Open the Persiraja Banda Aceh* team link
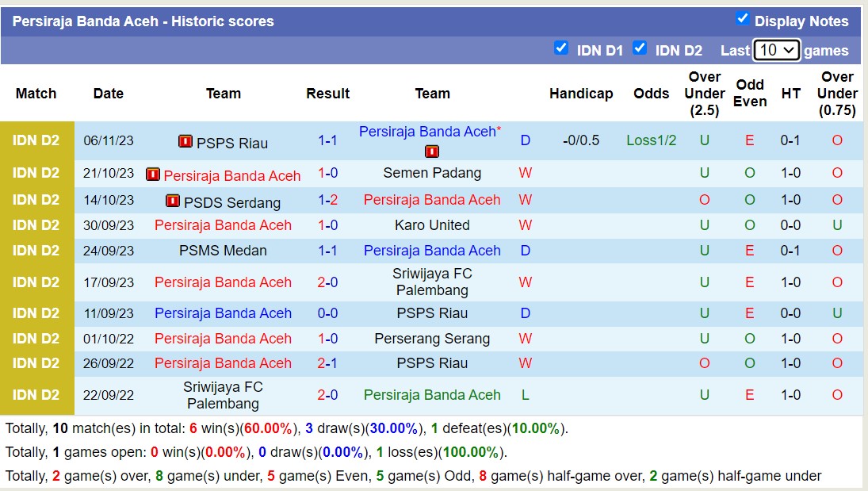 pyautogui.click(x=429, y=132)
